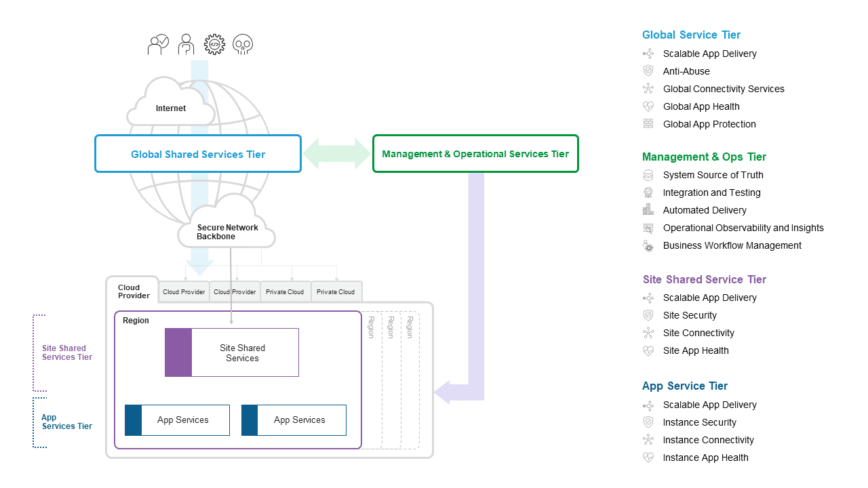Click the gear with code icon

(x=214, y=45)
